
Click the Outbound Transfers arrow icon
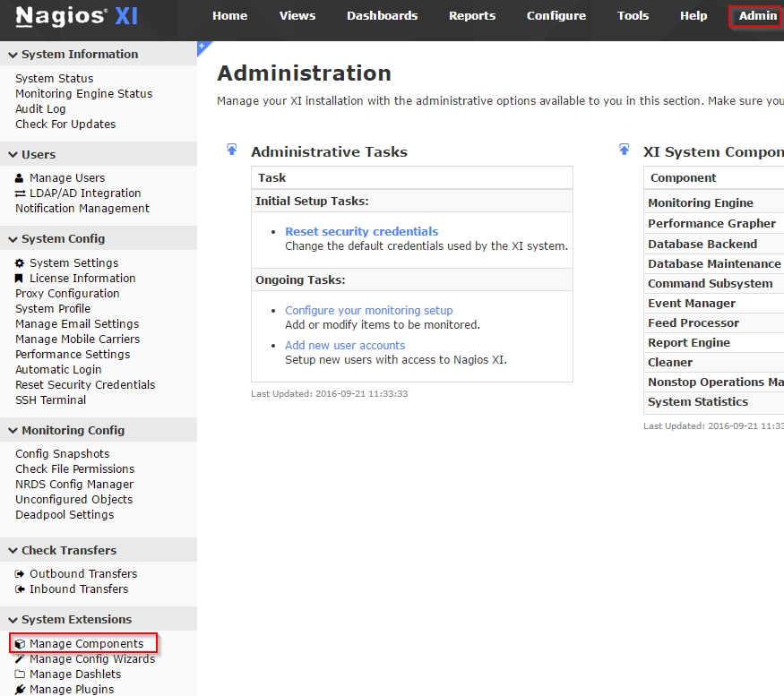pyautogui.click(x=20, y=574)
